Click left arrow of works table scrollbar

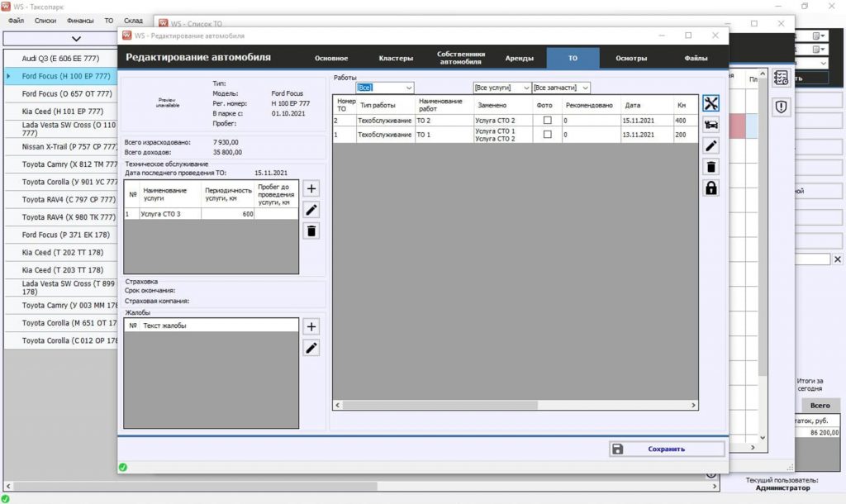click(338, 405)
